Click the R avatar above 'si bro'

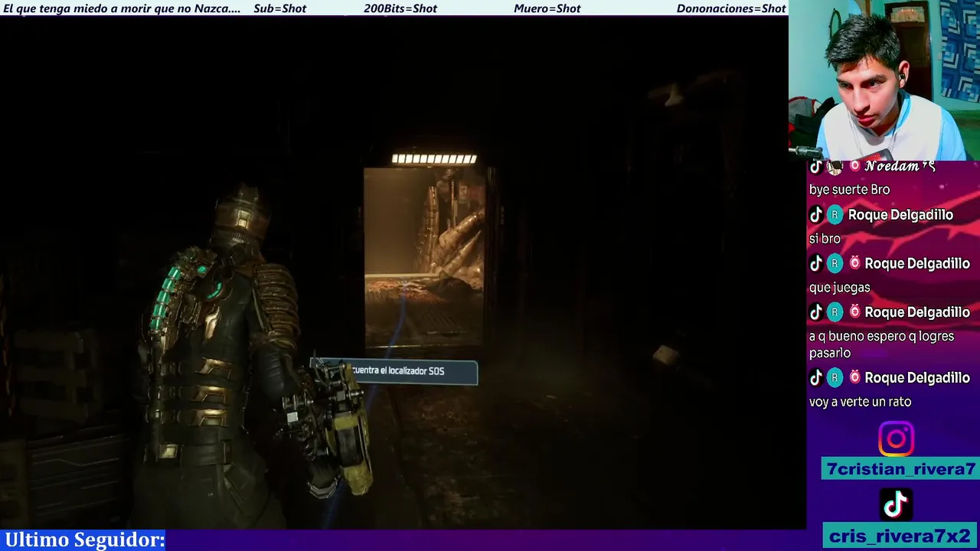coord(835,215)
